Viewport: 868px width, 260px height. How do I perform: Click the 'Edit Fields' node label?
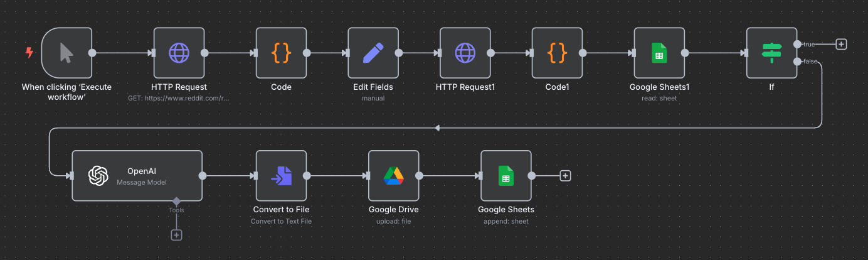point(373,87)
